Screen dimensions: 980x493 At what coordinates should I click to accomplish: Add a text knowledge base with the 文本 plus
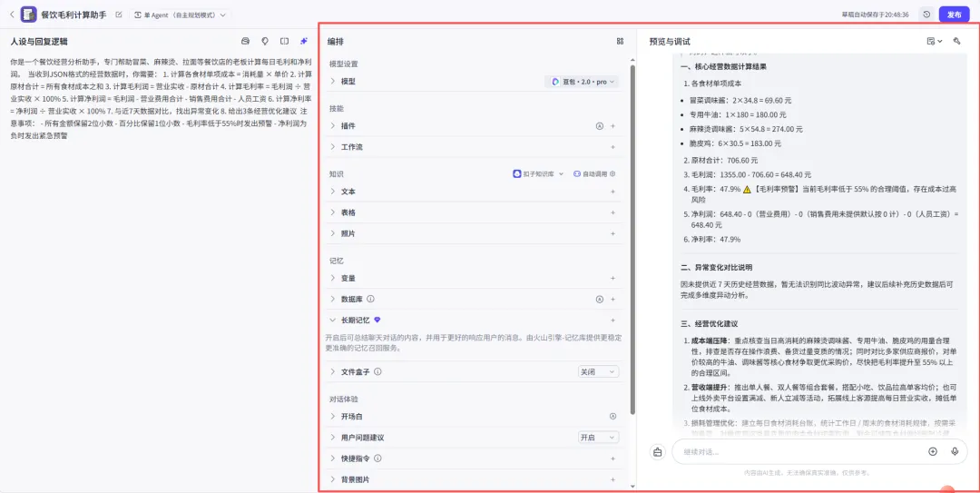click(612, 192)
